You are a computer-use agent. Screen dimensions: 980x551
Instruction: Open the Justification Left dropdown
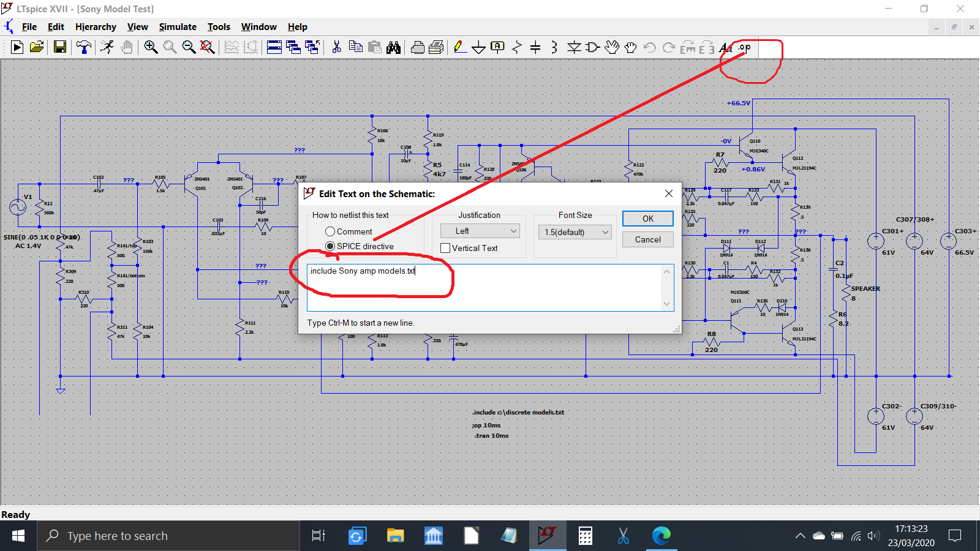[x=480, y=231]
